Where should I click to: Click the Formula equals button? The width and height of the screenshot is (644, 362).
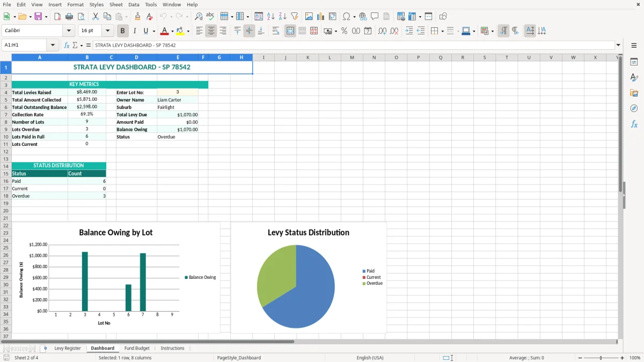(x=89, y=46)
